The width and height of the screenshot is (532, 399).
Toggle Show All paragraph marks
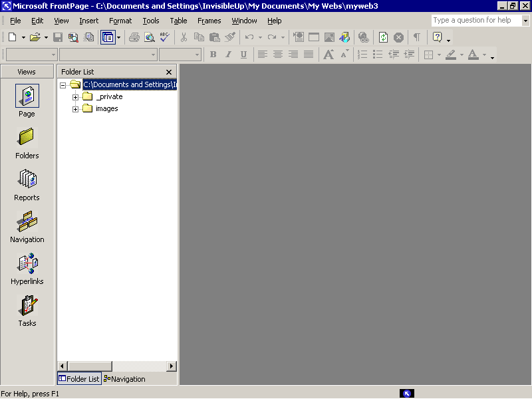417,37
